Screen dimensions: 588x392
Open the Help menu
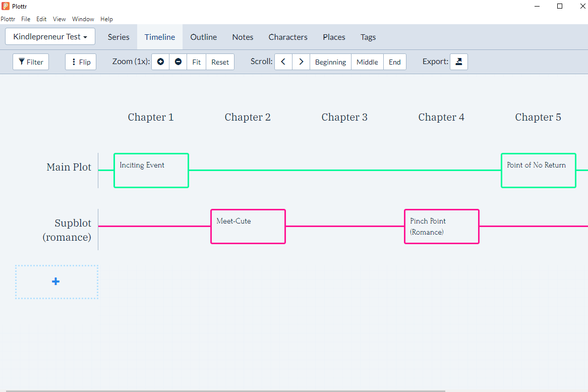[106, 19]
